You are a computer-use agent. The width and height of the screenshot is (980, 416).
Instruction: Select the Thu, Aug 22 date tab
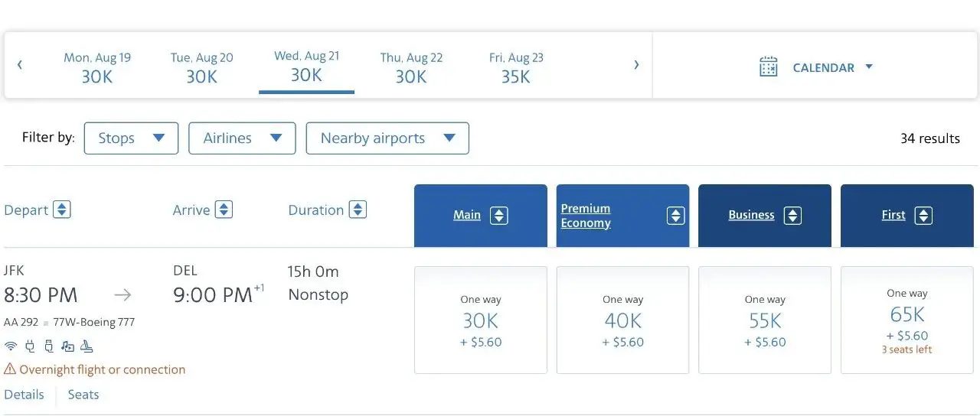pyautogui.click(x=411, y=67)
